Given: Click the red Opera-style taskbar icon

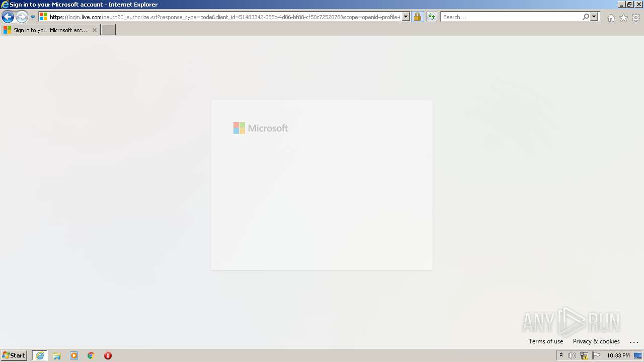Looking at the screenshot, I should point(108,355).
